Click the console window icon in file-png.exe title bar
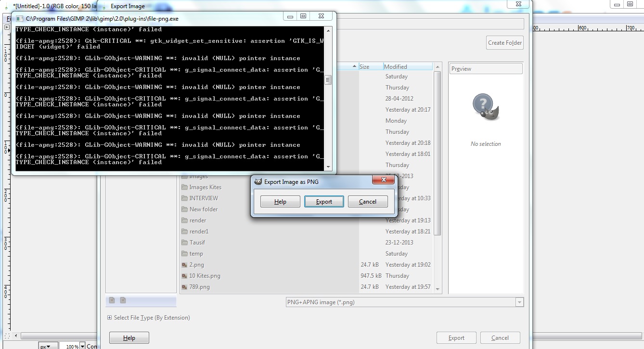644x349 pixels. 19,18
